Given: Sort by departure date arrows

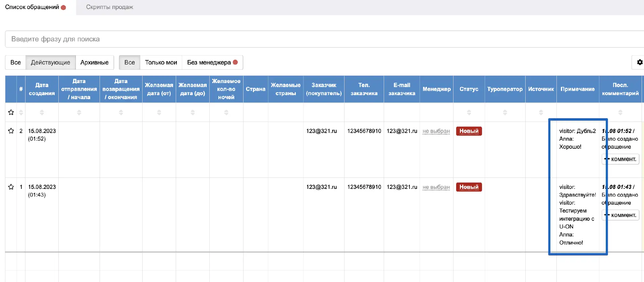Looking at the screenshot, I should (79, 113).
